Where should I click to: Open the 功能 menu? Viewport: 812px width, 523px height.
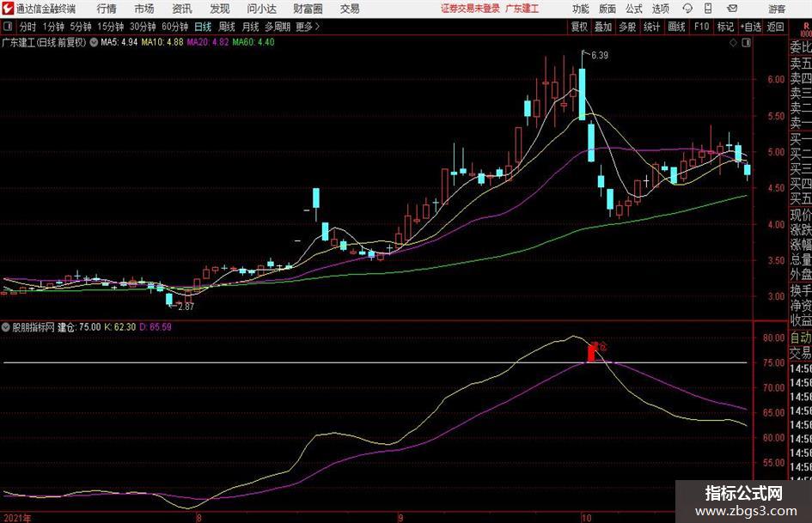point(581,9)
